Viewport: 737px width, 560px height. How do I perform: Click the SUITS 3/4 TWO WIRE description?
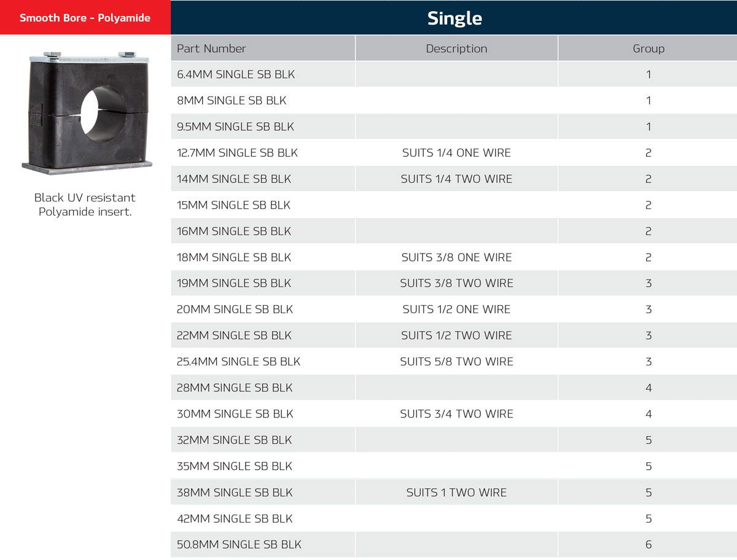pyautogui.click(x=456, y=414)
